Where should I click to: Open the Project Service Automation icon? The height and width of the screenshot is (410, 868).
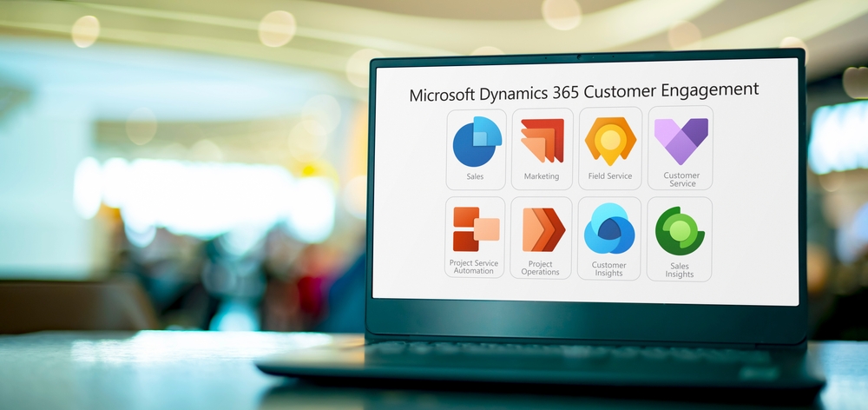point(476,228)
